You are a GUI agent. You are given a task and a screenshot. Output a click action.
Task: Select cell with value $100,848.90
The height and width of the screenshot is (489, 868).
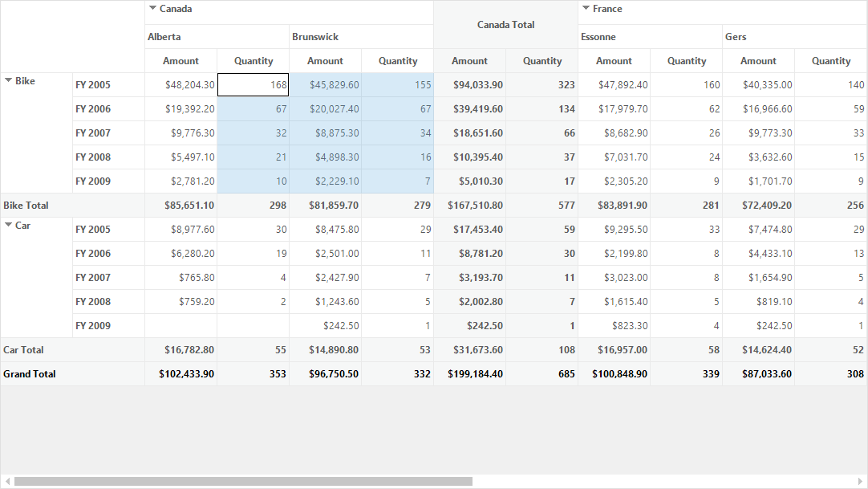click(x=614, y=374)
